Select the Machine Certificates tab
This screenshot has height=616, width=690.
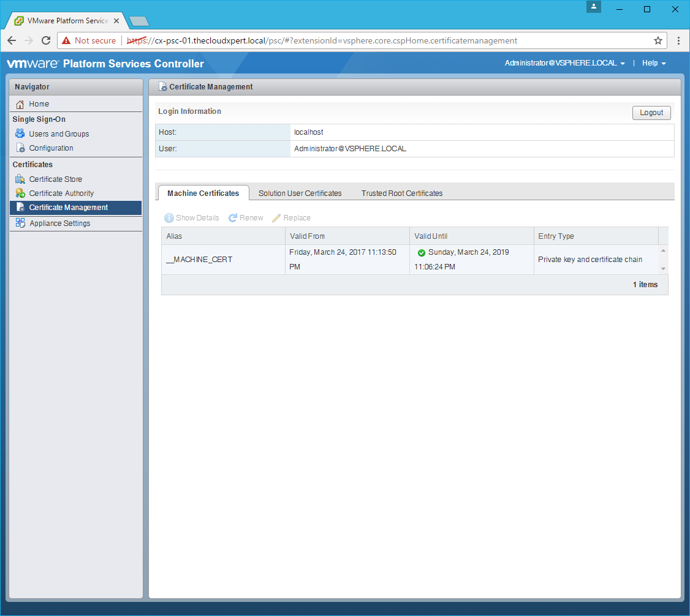click(203, 193)
